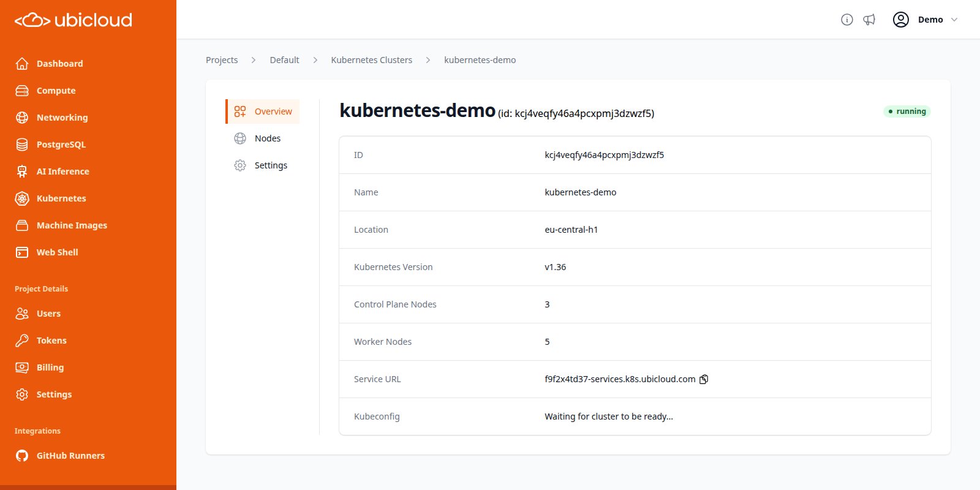Go to Kubernetes Clusters breadcrumb
980x490 pixels.
pyautogui.click(x=372, y=60)
